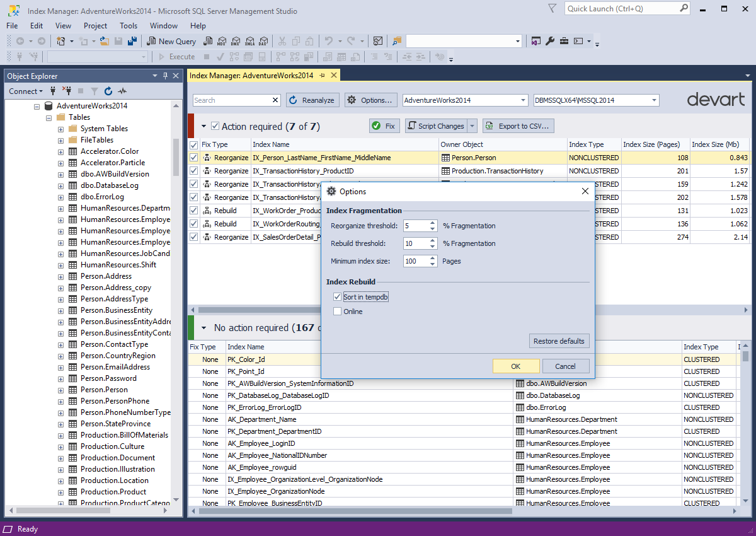Uncheck the IX_TransactionHistory_ProductID row checkbox
The width and height of the screenshot is (756, 536).
click(194, 171)
